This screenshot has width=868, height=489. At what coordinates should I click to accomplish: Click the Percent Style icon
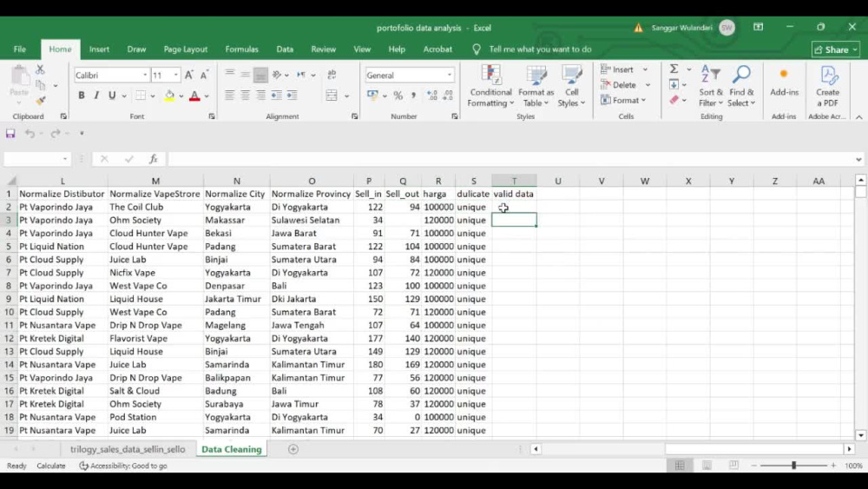[x=398, y=96]
